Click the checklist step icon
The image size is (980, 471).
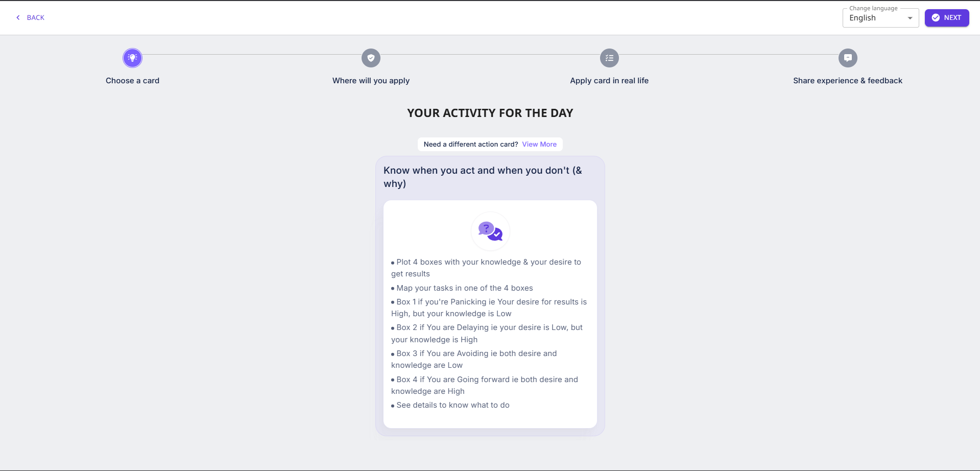point(609,58)
